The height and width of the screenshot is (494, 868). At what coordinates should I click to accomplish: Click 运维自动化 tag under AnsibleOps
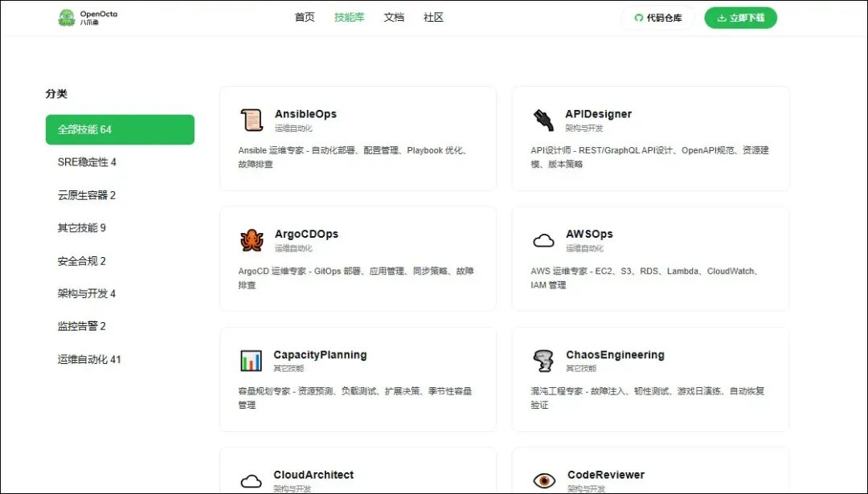click(293, 129)
